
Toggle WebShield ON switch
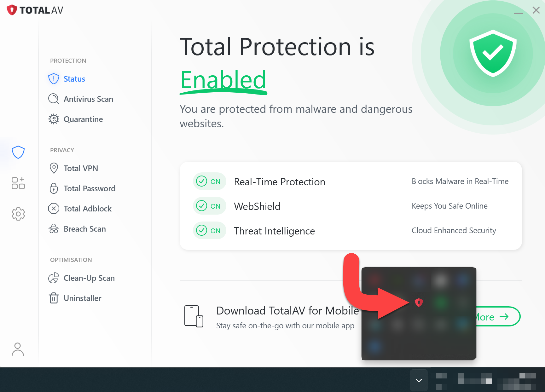[209, 206]
